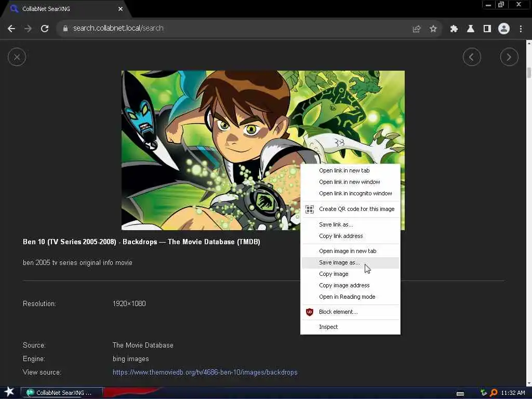Click the Ben 10 TMDB title text
Viewport: 532px width, 399px height.
click(141, 242)
